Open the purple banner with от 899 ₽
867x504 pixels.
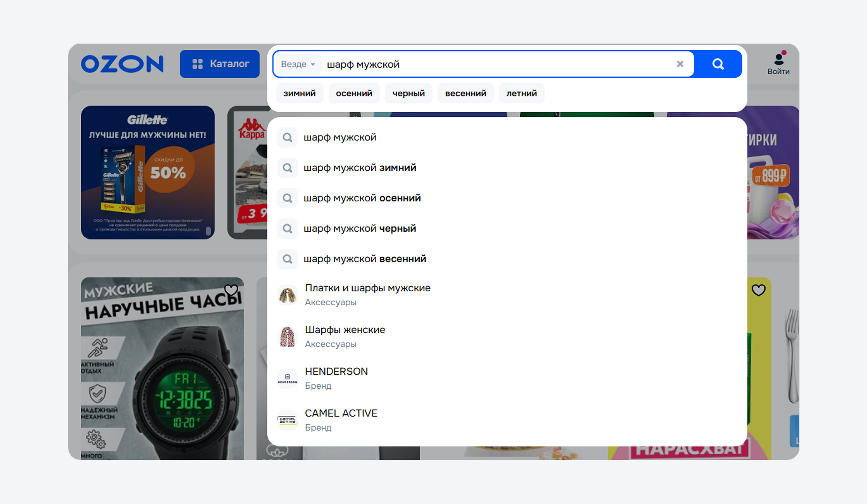coord(773,172)
